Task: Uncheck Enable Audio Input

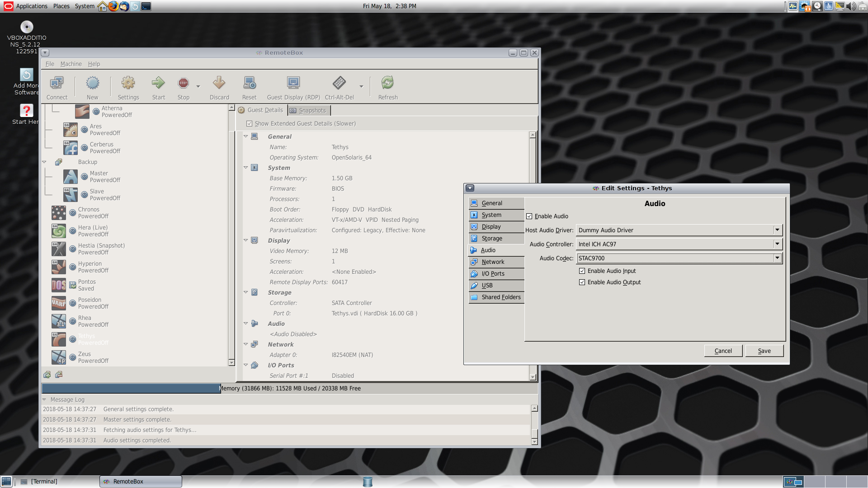Action: [x=582, y=271]
